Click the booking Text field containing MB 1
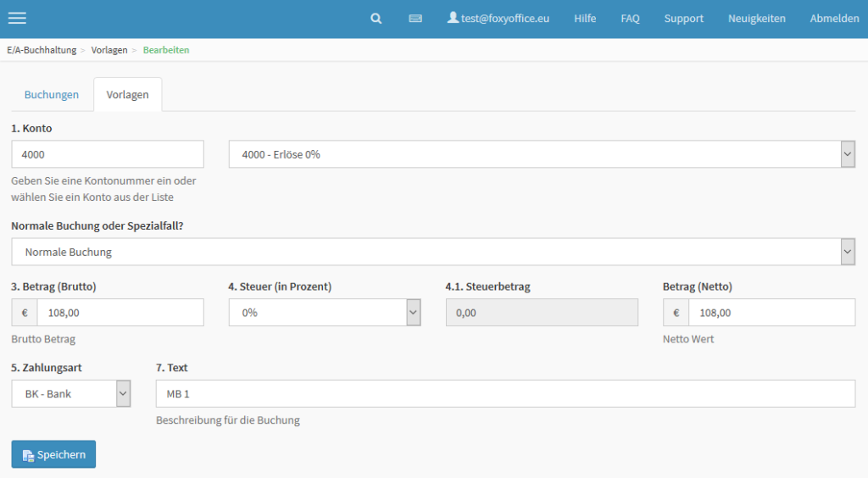Image resolution: width=868 pixels, height=478 pixels. pos(505,393)
